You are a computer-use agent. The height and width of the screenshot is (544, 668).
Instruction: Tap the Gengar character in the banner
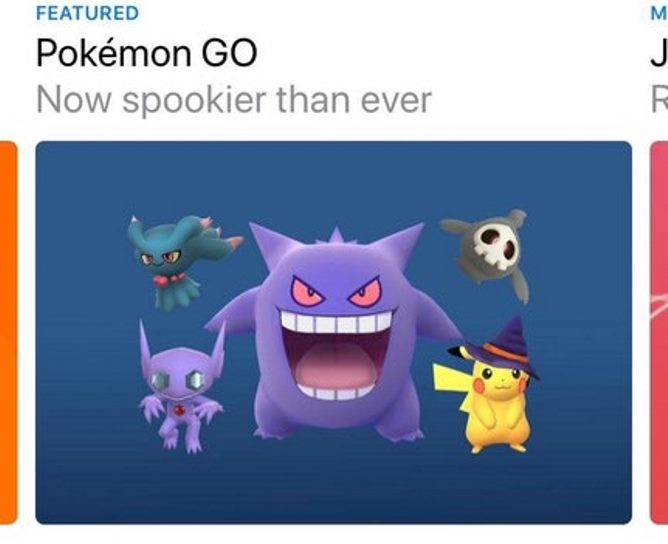[x=334, y=332]
